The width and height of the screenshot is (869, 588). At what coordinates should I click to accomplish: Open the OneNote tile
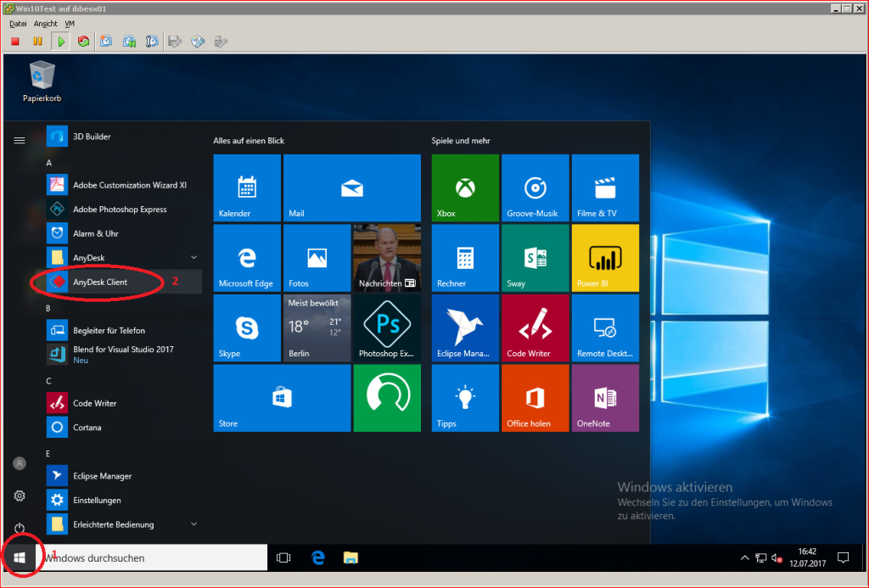tap(605, 398)
